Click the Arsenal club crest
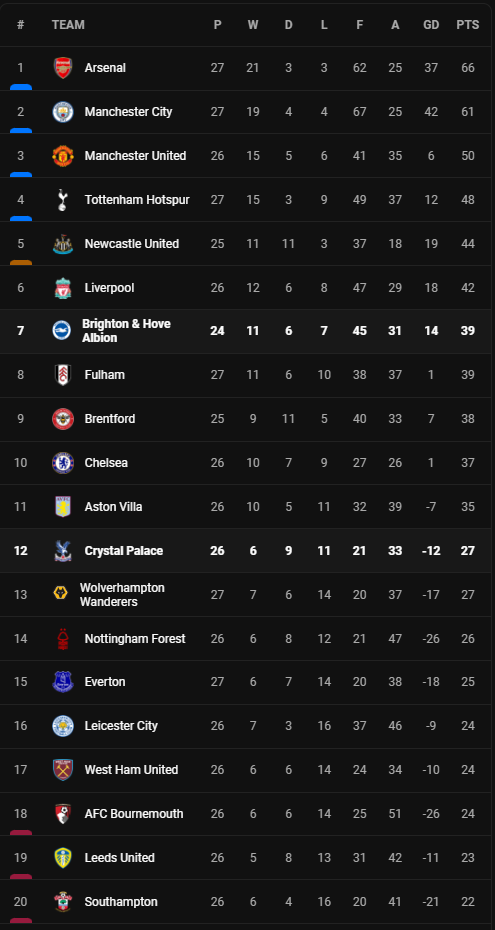 [x=63, y=68]
